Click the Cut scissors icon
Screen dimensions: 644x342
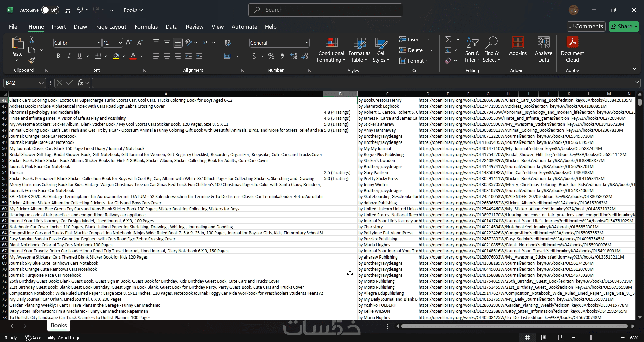[x=32, y=40]
